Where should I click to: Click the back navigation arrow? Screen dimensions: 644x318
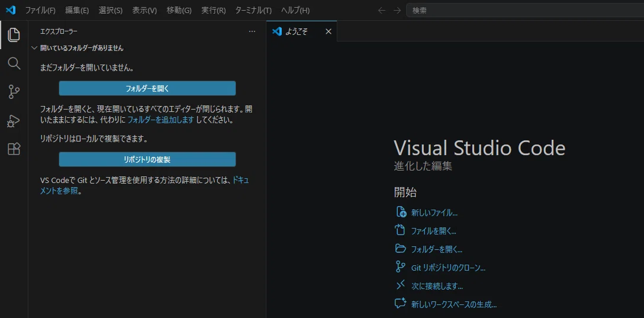tap(382, 10)
